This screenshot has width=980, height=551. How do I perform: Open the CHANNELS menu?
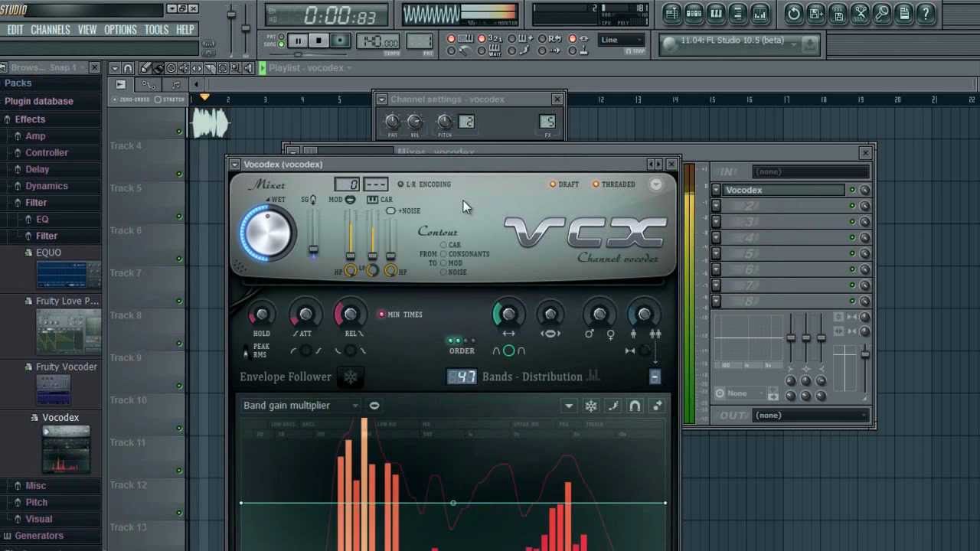point(51,30)
